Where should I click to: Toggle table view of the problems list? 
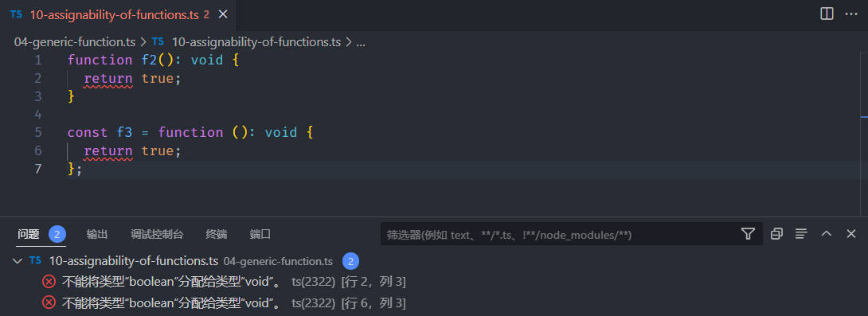tap(801, 234)
